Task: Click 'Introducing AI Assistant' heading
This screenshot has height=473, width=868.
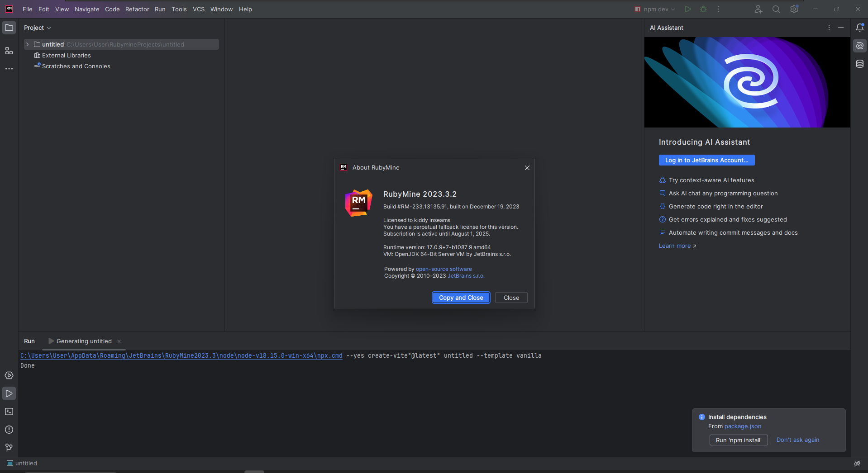Action: click(704, 142)
